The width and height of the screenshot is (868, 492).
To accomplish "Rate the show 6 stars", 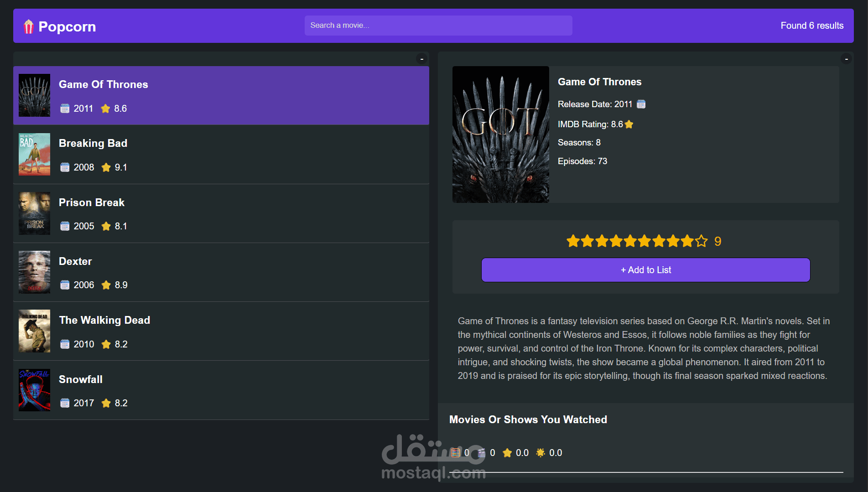I will [x=645, y=241].
